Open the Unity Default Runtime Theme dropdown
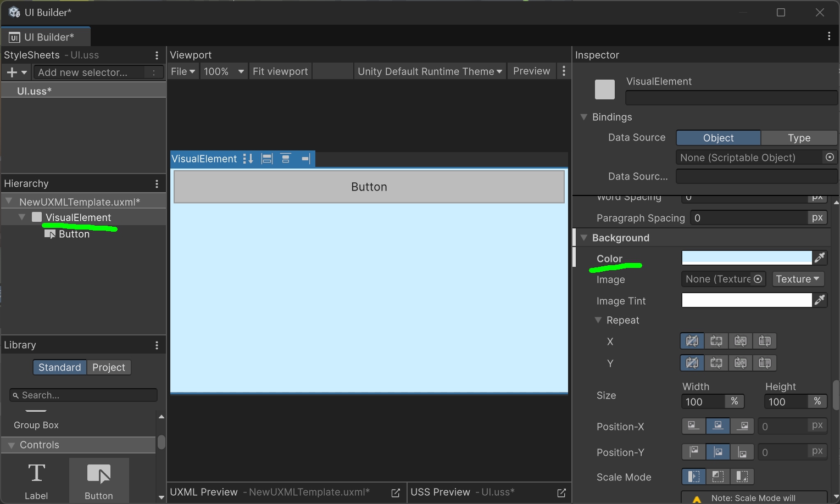 429,71
